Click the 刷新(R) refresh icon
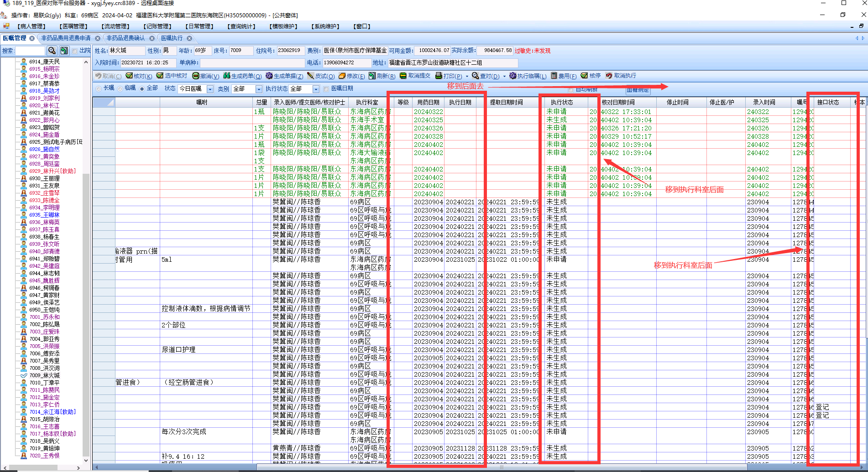This screenshot has height=472, width=868. (372, 76)
